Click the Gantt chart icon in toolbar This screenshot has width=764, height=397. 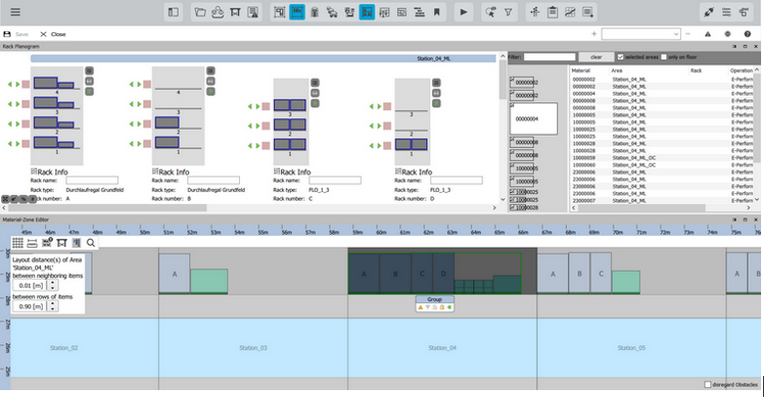tap(419, 12)
